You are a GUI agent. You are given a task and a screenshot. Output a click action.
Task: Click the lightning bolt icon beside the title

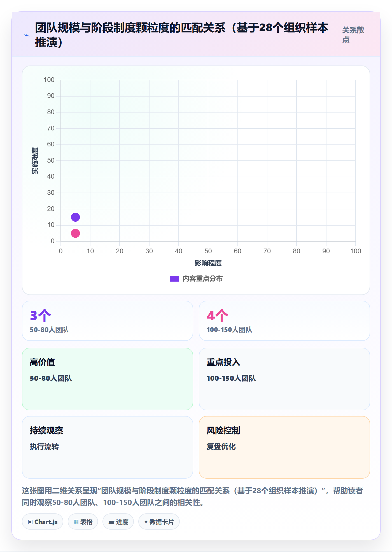pos(27,35)
